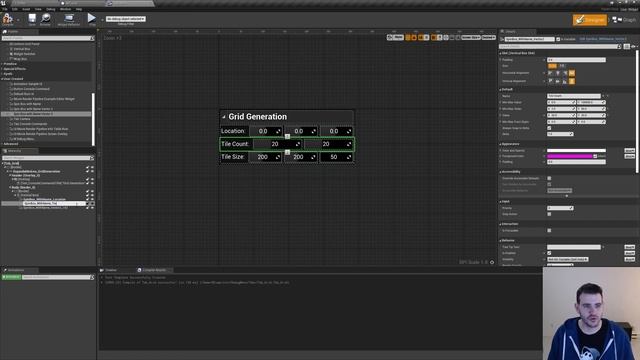This screenshot has width=640, height=360.
Task: Collapse Body (Border) node in hierarchy
Action: (x=10, y=187)
